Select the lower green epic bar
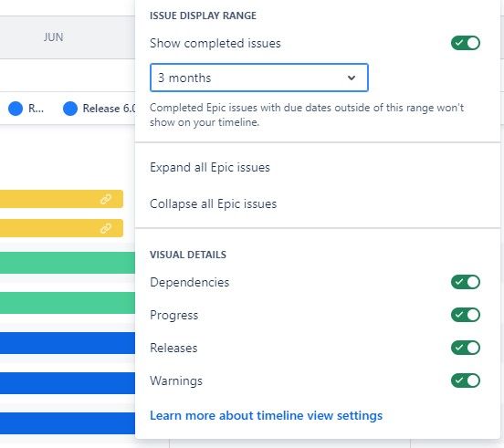 tap(68, 303)
